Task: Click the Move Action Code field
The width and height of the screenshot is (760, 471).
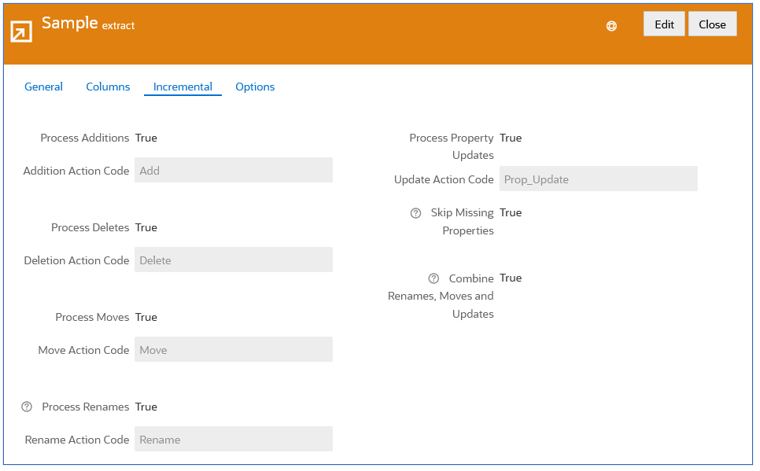Action: pos(234,350)
